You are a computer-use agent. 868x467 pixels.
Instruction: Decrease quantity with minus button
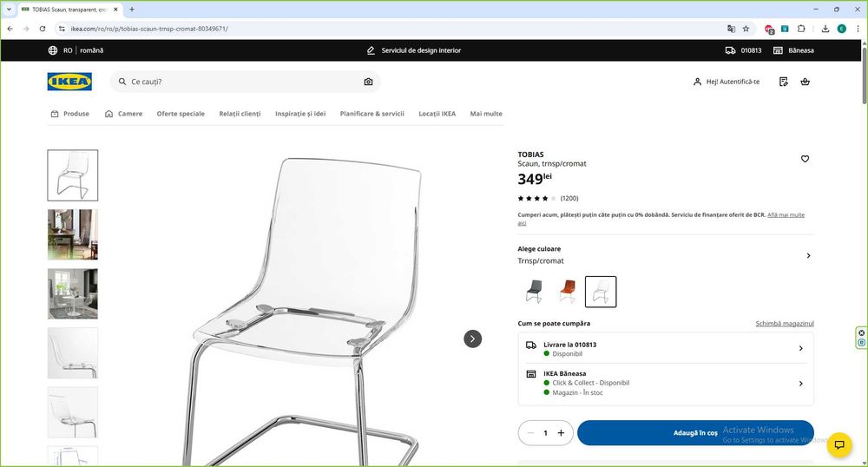[x=530, y=433]
